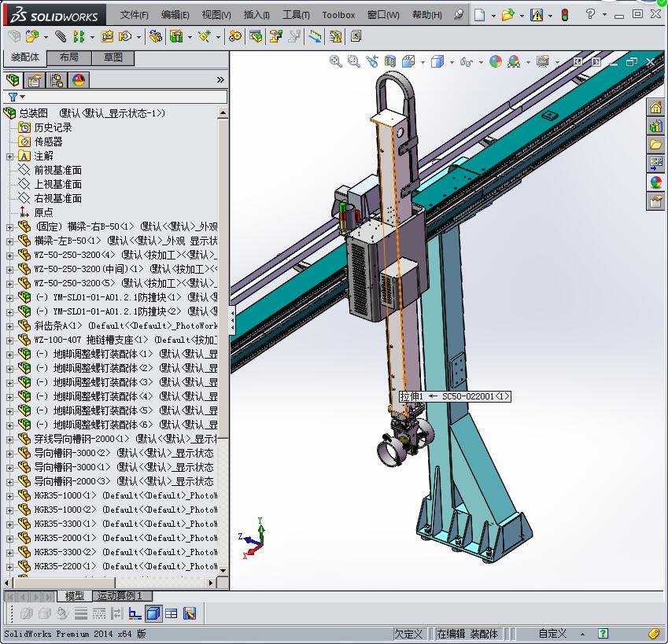668x644 pixels.
Task: Open 插入(I) menu
Action: point(256,15)
